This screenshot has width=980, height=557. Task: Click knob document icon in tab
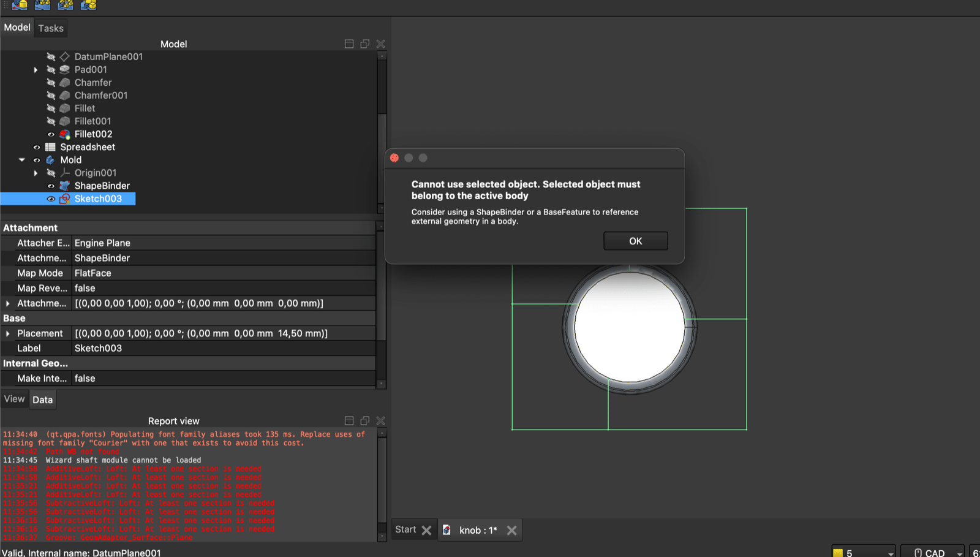pos(447,530)
